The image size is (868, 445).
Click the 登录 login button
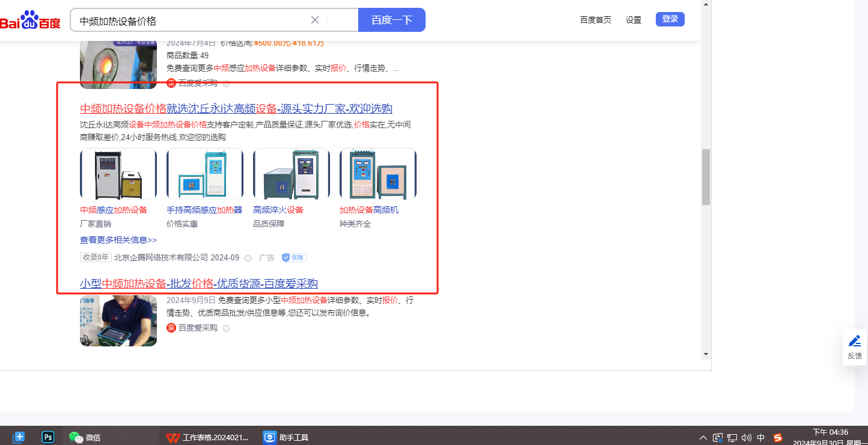(670, 19)
